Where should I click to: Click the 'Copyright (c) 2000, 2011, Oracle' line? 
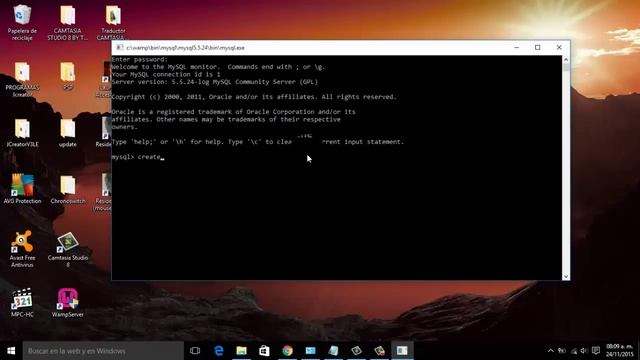pos(254,97)
